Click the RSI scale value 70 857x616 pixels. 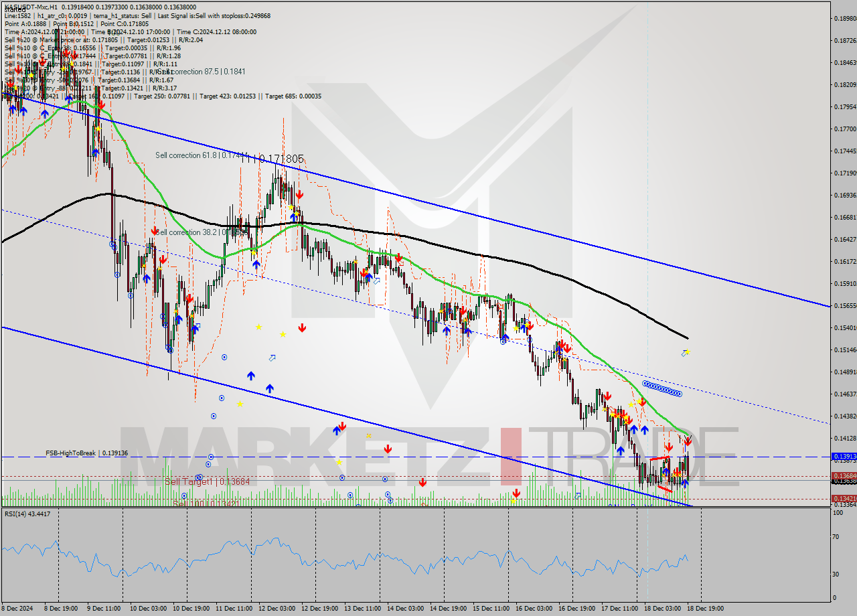pos(836,537)
